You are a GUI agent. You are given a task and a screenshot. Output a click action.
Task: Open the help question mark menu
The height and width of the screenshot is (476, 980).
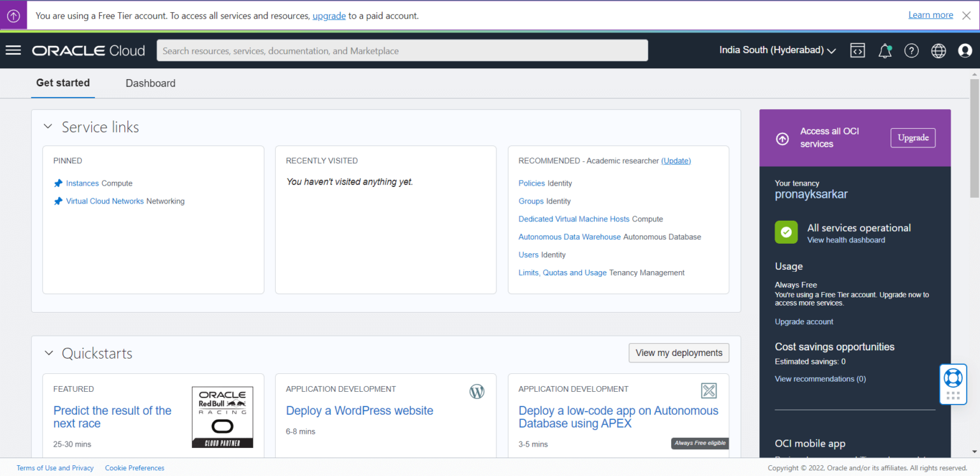click(911, 50)
